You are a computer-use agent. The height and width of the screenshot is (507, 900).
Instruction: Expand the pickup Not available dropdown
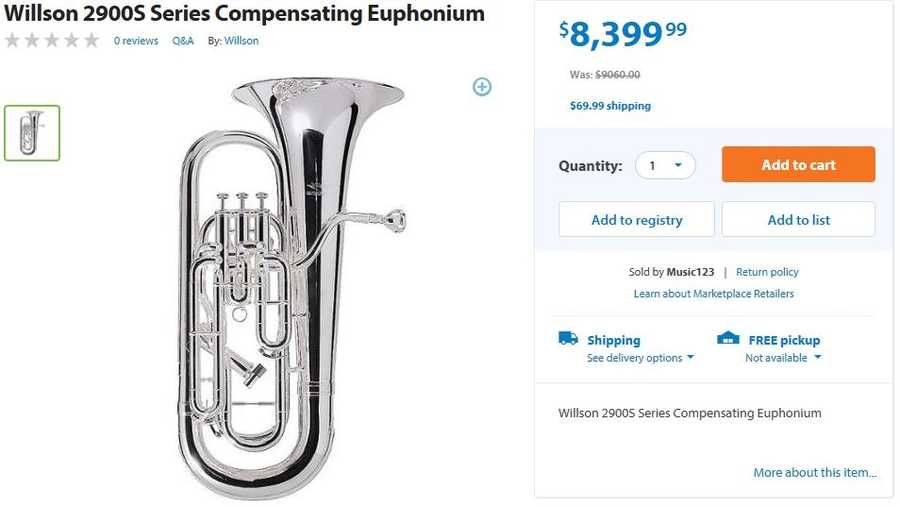(783, 358)
